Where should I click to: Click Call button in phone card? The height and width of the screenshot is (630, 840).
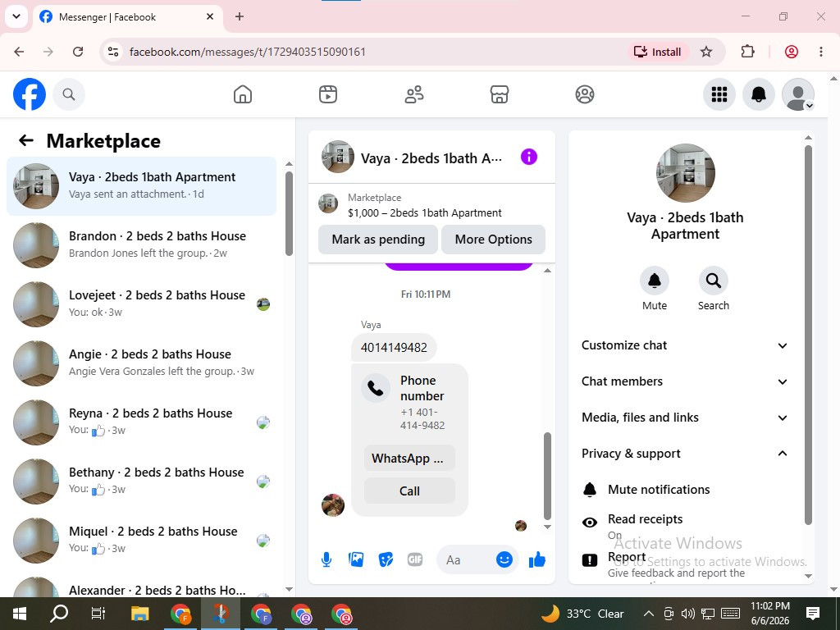click(x=409, y=491)
